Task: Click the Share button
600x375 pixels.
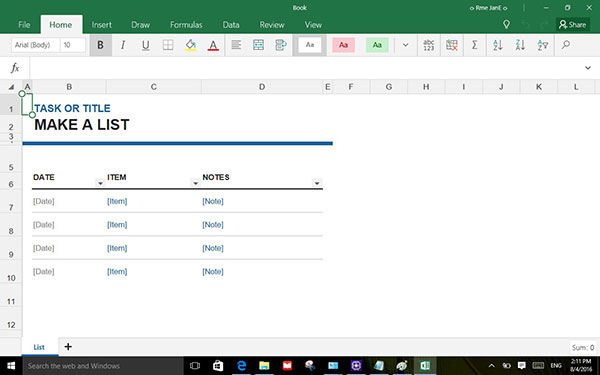Action: (572, 25)
